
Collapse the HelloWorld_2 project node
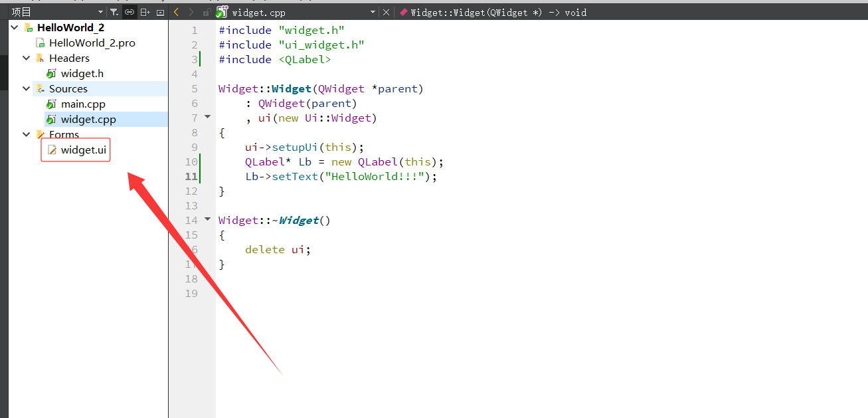(x=15, y=28)
